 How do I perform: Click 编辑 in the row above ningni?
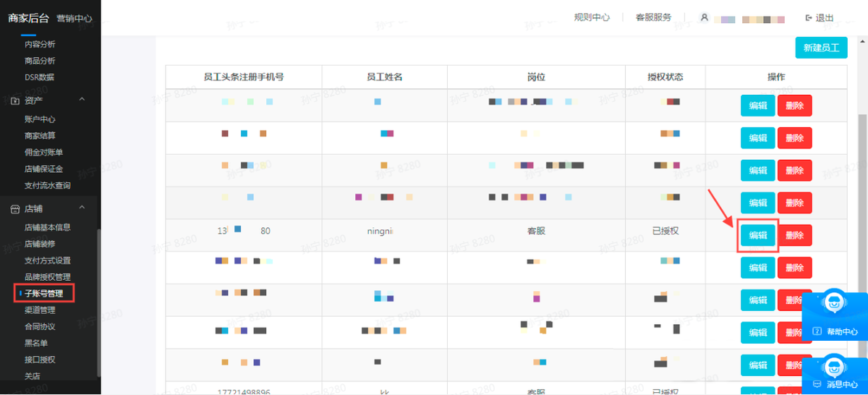point(757,203)
